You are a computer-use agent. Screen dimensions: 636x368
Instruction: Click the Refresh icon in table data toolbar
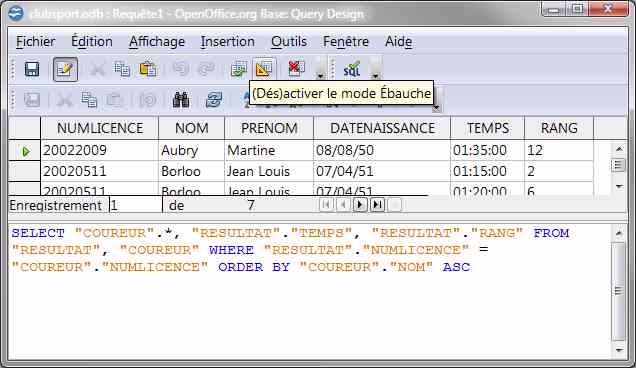pyautogui.click(x=214, y=100)
